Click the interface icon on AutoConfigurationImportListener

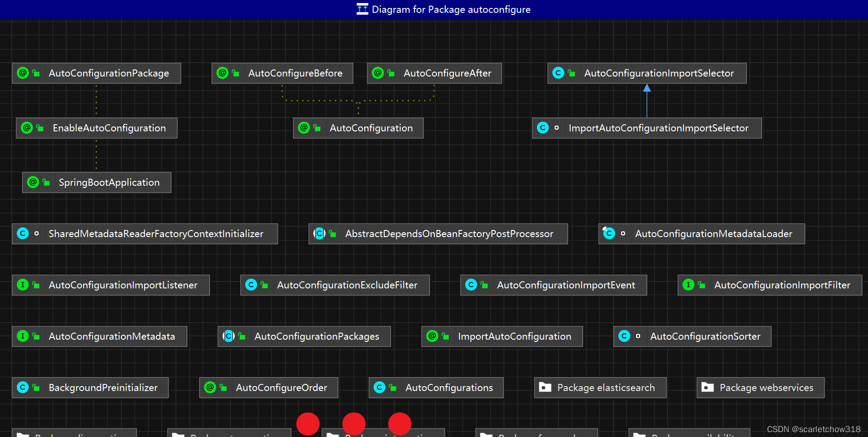[x=23, y=285]
